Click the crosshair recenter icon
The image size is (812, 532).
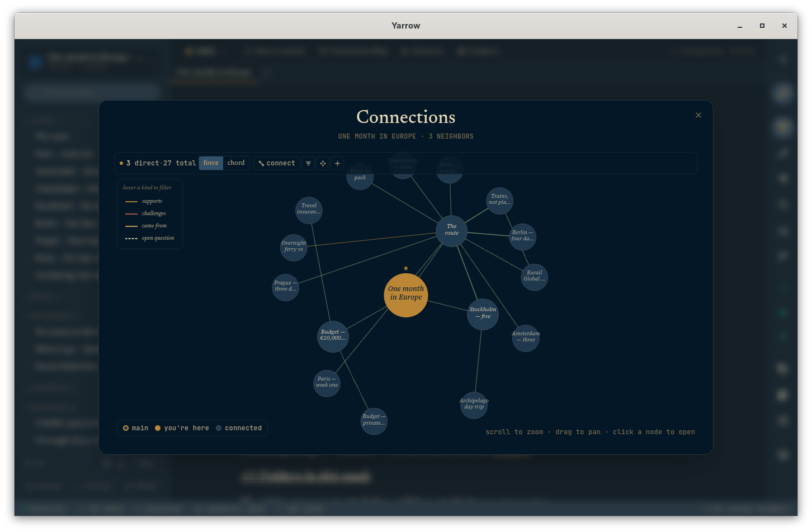tap(337, 163)
